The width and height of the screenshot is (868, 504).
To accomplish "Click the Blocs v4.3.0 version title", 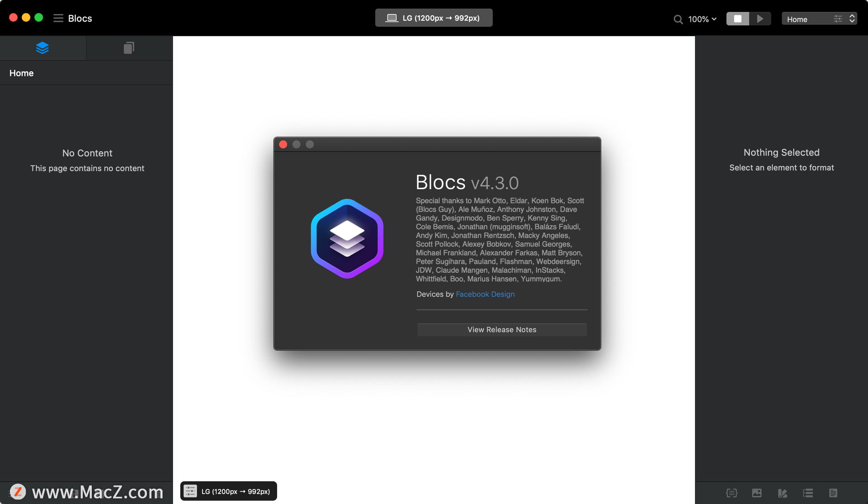I will coord(467,182).
